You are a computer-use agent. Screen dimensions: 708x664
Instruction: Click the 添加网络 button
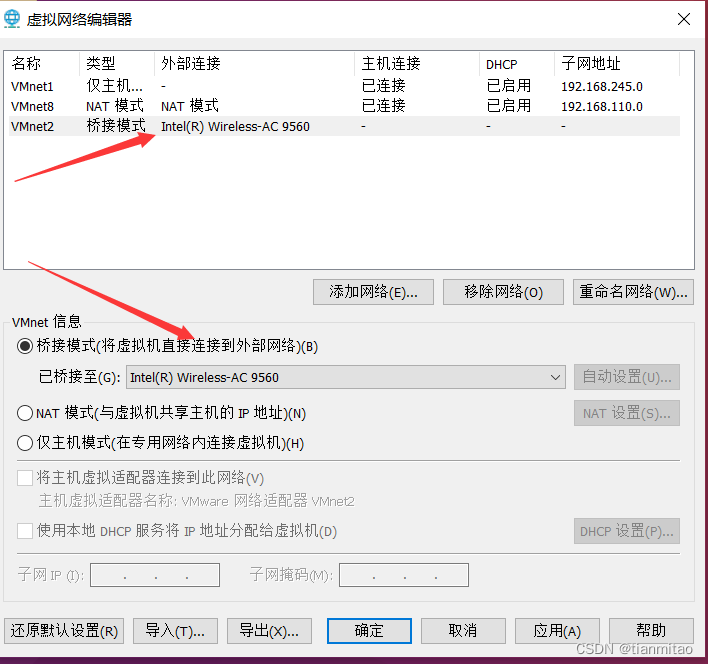click(x=373, y=292)
